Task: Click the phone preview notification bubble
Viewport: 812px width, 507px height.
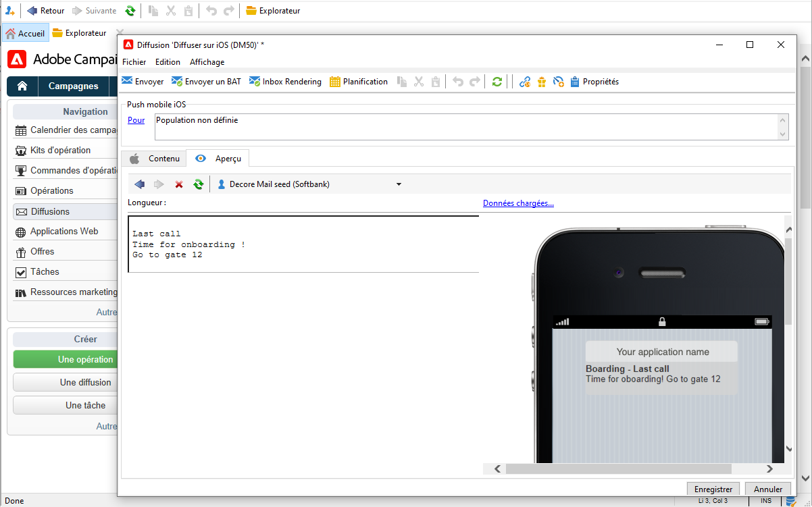Action: [661, 368]
